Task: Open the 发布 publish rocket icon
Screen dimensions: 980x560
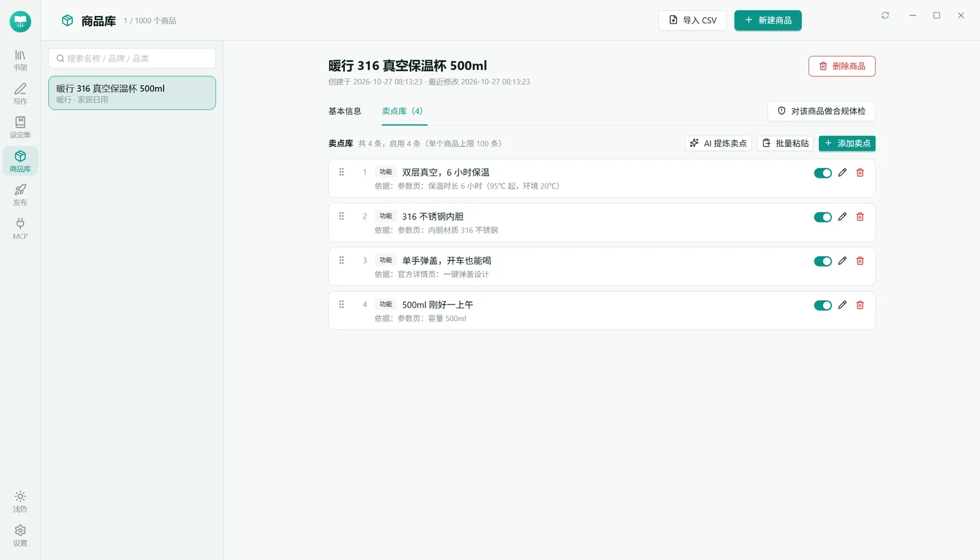Action: tap(20, 195)
